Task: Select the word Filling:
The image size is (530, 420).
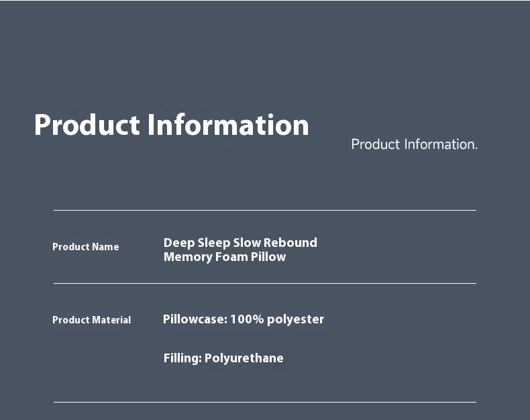Action: coord(183,358)
